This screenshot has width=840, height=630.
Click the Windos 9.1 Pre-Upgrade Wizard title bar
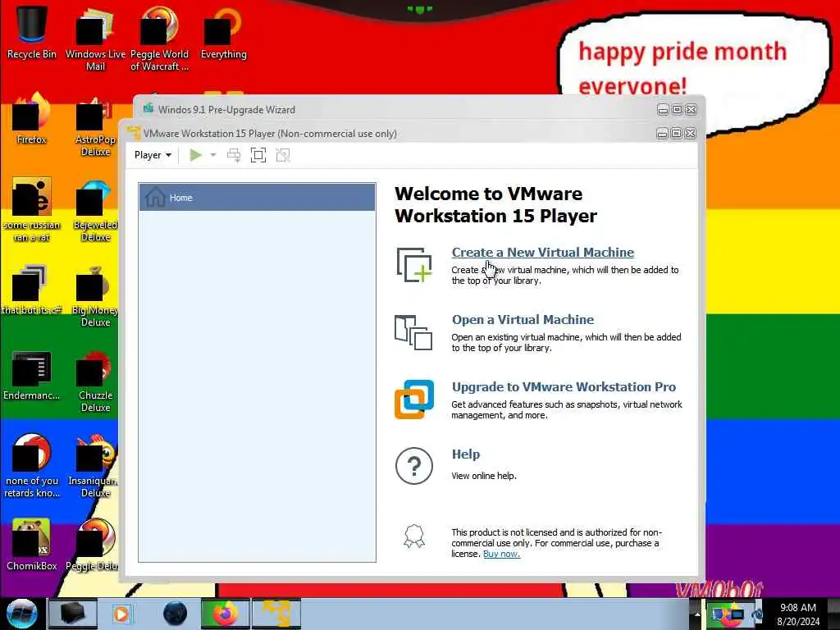pyautogui.click(x=396, y=110)
